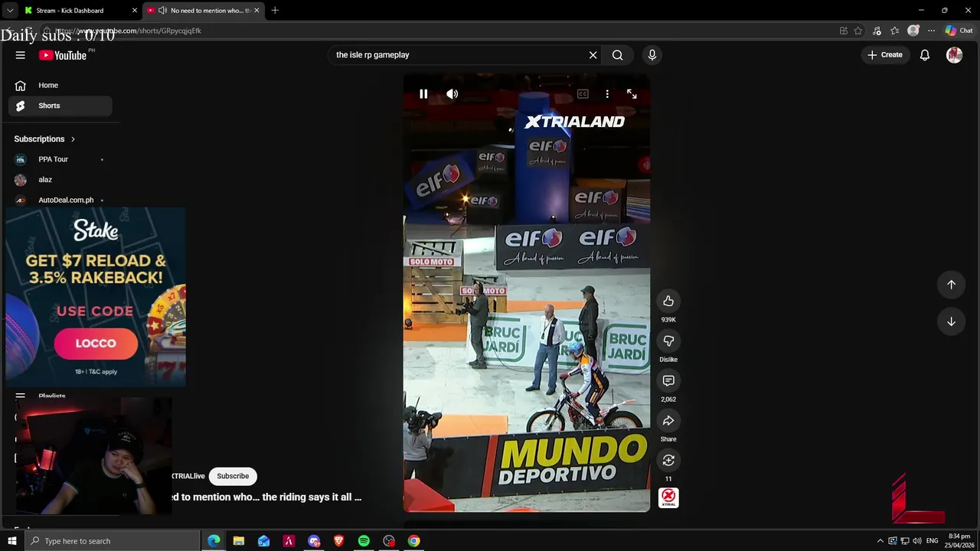Switch the ENG input language indicator
The width and height of the screenshot is (980, 551).
pos(932,541)
